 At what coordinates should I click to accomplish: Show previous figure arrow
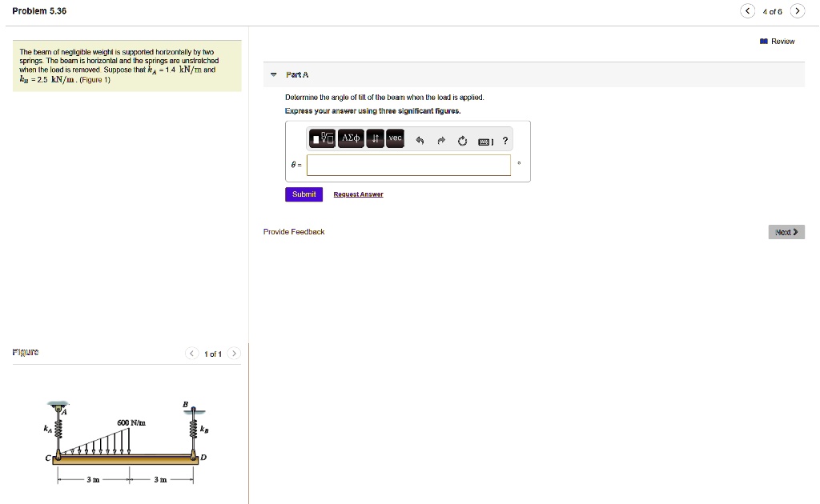point(192,354)
